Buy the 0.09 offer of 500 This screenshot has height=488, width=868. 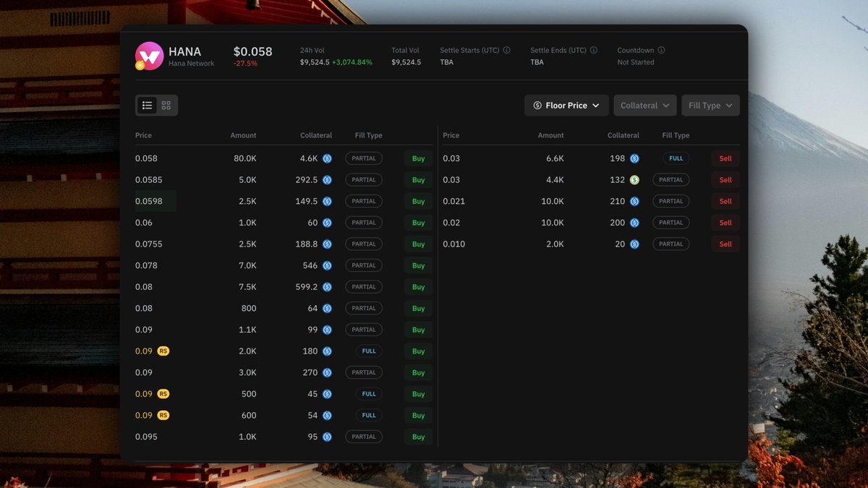418,394
